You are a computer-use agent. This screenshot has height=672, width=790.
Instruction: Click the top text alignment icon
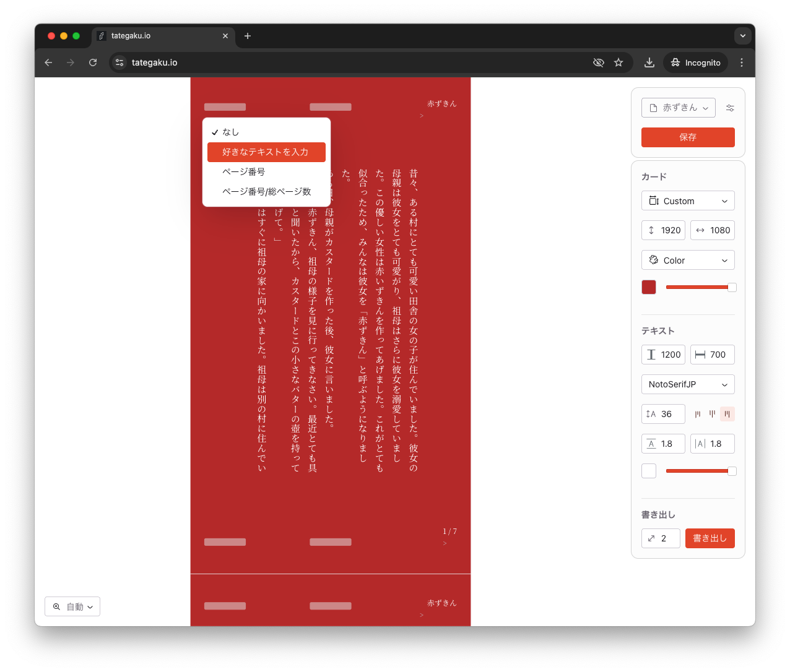tap(698, 413)
